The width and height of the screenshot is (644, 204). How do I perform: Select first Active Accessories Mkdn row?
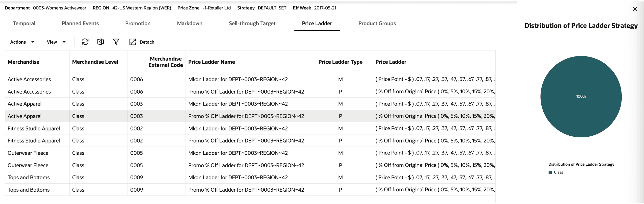[250, 79]
